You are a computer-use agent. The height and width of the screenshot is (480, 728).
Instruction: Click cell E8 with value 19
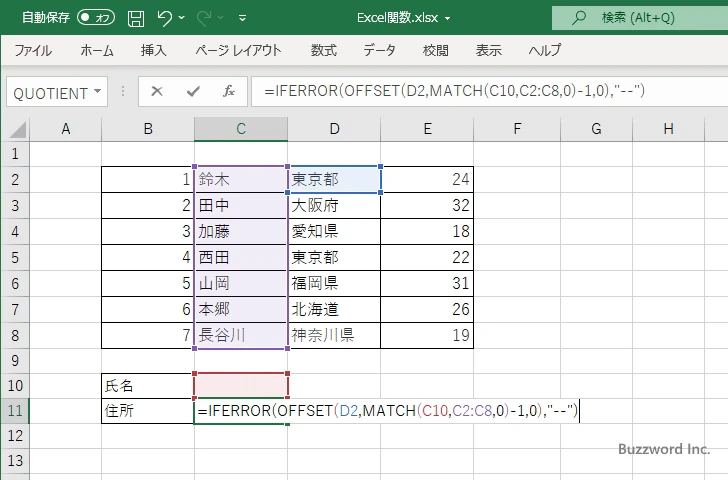[427, 335]
